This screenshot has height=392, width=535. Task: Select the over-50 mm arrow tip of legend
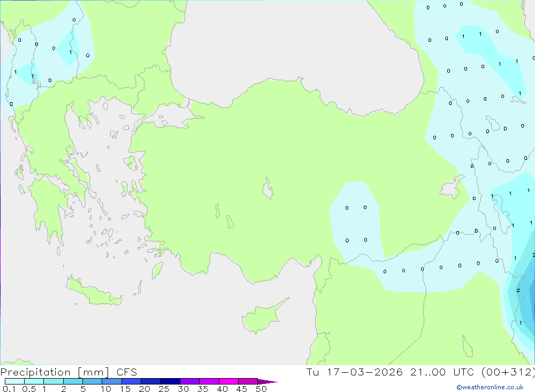[267, 382]
